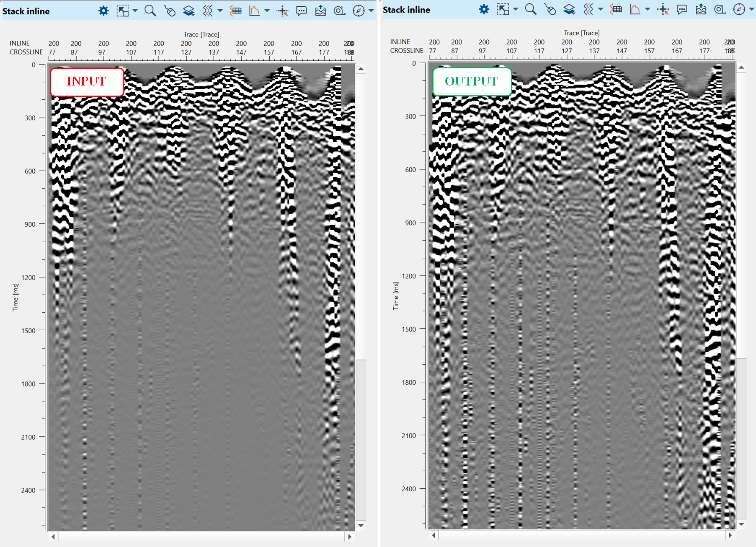This screenshot has width=756, height=547.
Task: Select the magnifier zoom tool in INPUT panel
Action: 150,11
